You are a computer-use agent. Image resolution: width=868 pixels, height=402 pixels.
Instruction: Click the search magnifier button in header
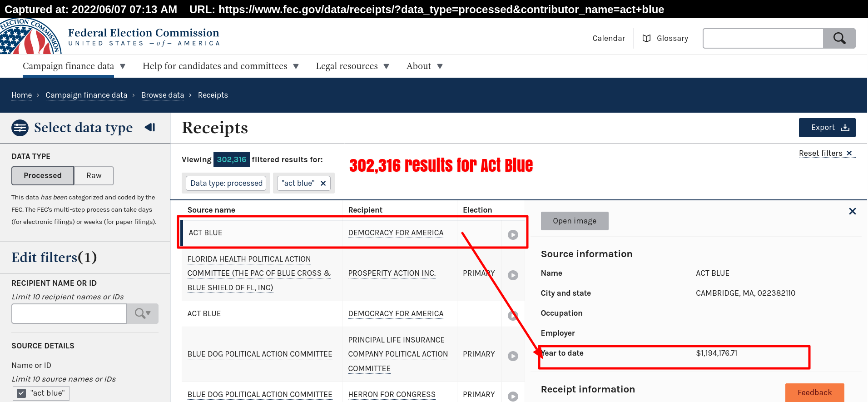pyautogui.click(x=839, y=38)
